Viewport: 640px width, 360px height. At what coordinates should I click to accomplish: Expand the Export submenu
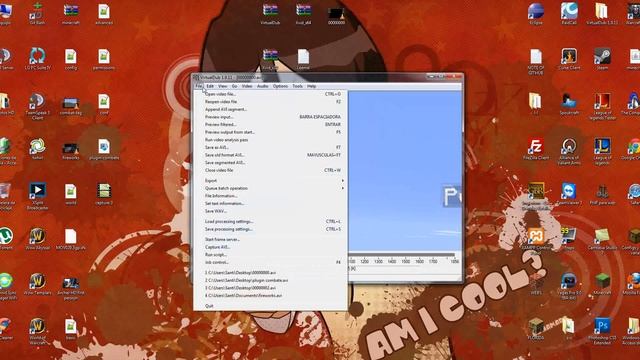click(x=270, y=180)
